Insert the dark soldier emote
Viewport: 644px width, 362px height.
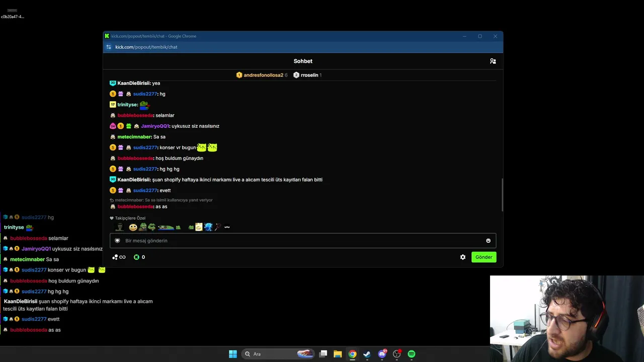coord(119,227)
